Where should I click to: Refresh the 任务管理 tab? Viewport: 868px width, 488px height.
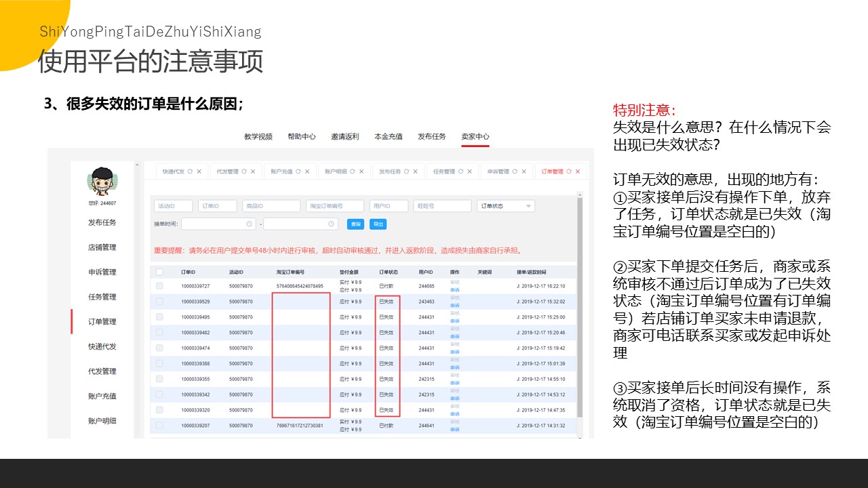[460, 171]
